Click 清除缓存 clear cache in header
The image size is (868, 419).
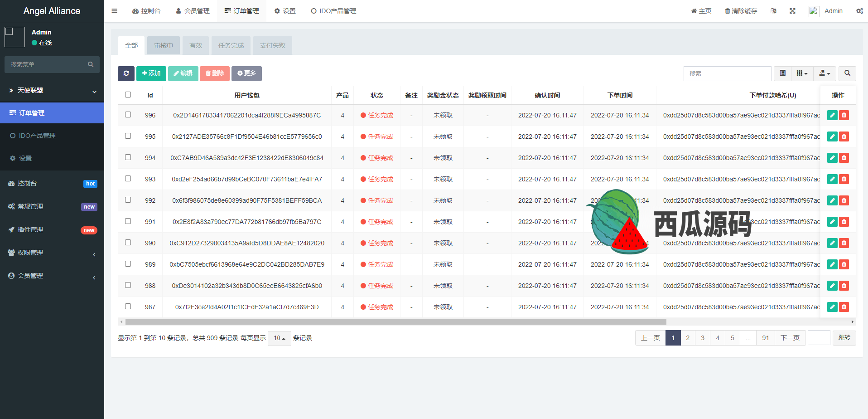[x=741, y=11]
